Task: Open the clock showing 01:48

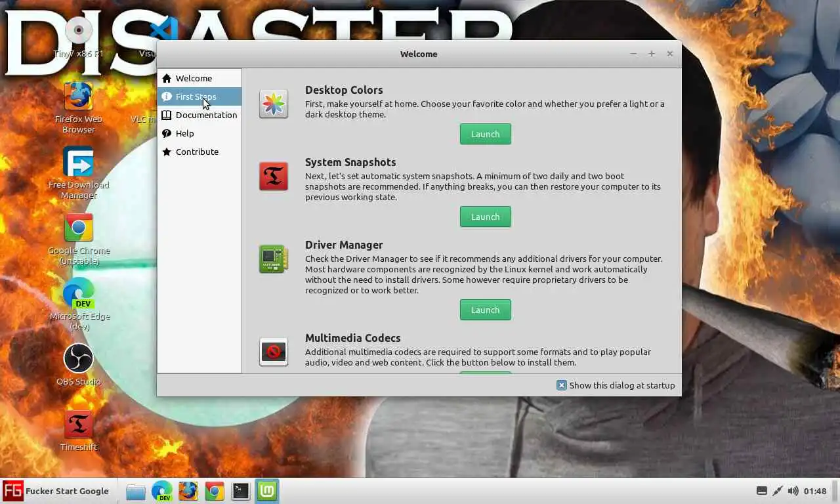Action: (815, 491)
